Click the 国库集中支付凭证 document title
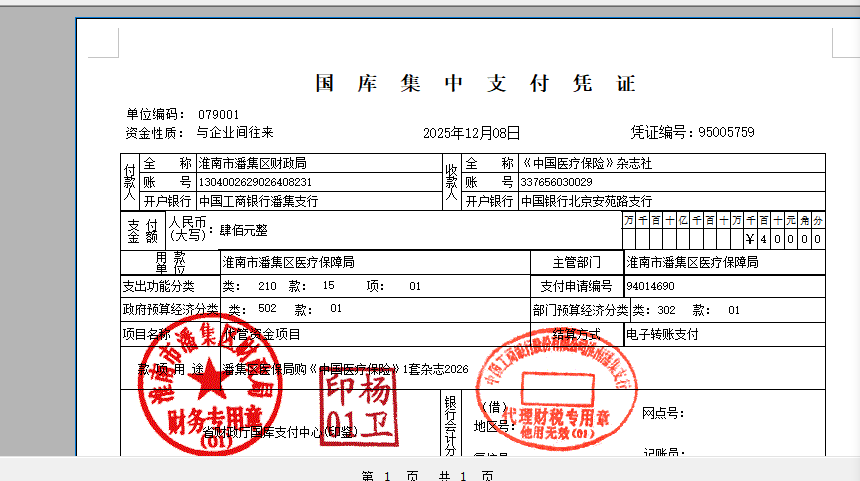860x481 pixels. [x=475, y=84]
